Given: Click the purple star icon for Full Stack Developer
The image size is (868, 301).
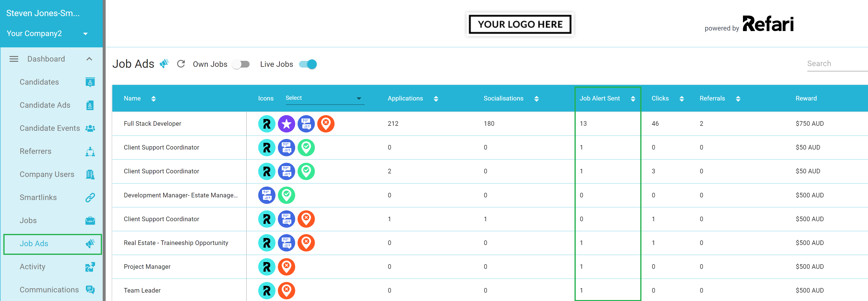Looking at the screenshot, I should coord(286,124).
